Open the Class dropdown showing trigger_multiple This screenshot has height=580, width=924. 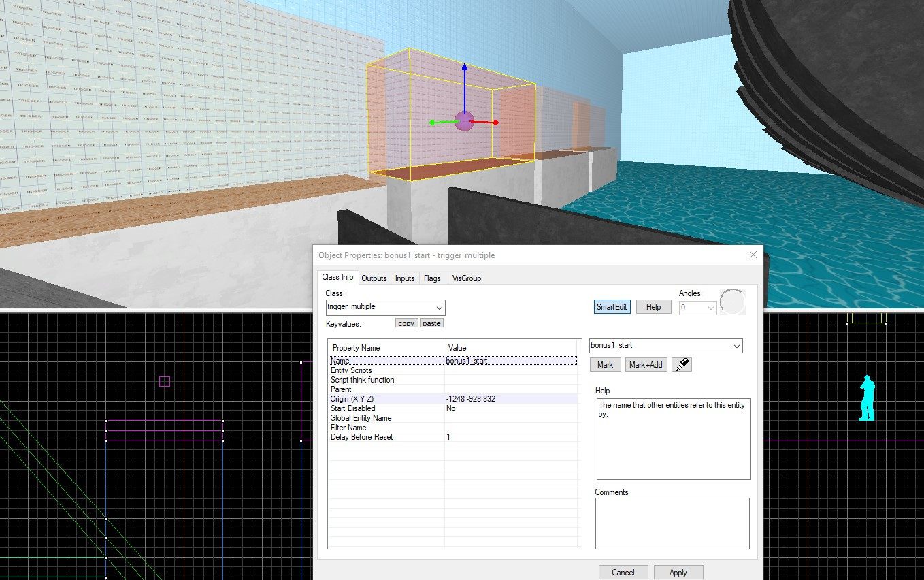pyautogui.click(x=439, y=308)
